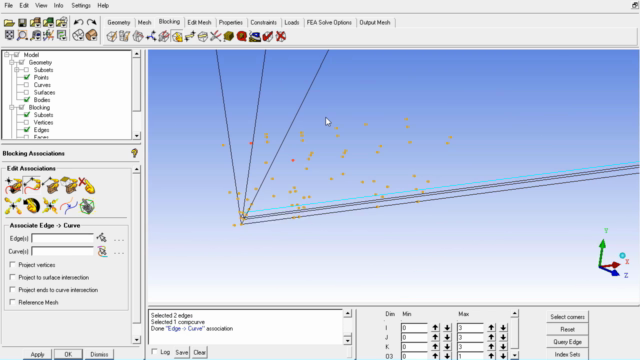Enable the Log checkbox

(154, 351)
